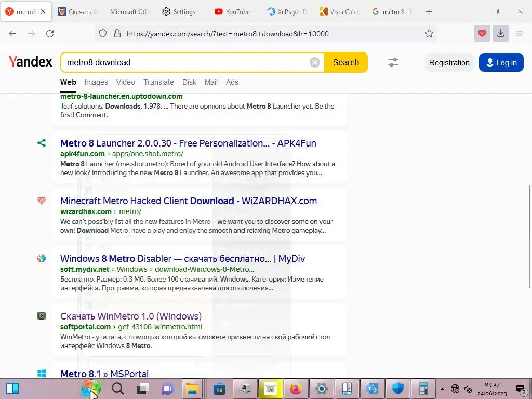Show site security info via padlock icon

click(x=117, y=34)
